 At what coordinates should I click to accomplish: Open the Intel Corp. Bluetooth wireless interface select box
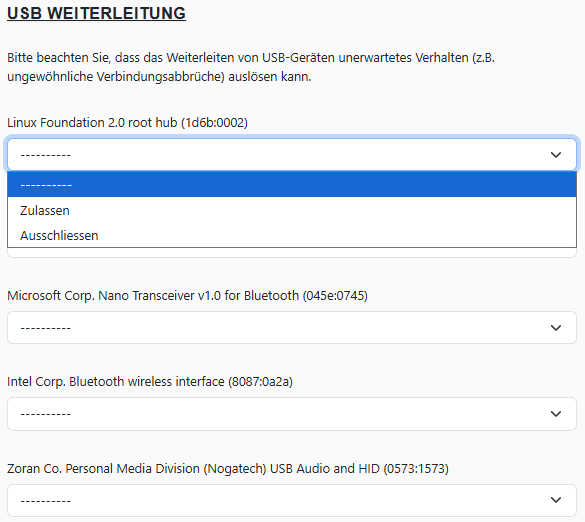click(292, 414)
